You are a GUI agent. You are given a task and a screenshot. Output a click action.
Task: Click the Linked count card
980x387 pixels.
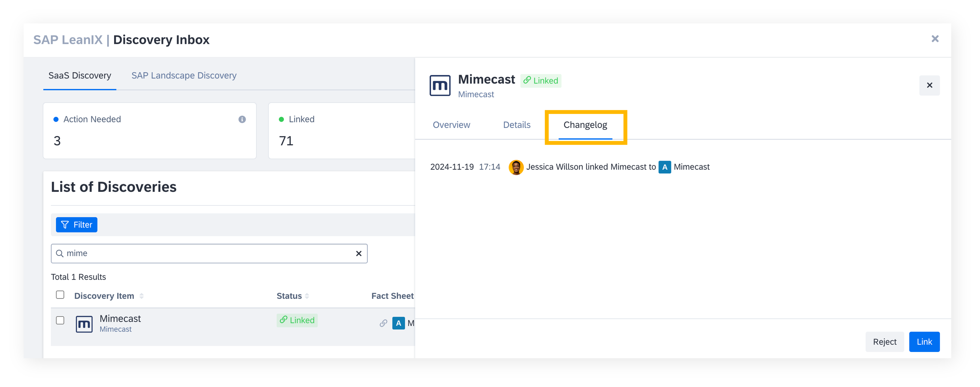[x=341, y=131]
